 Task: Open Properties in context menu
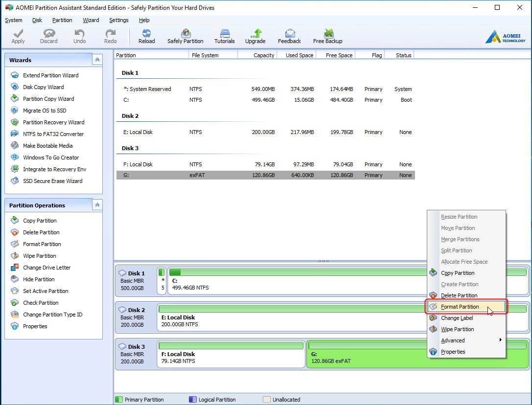tap(466, 352)
